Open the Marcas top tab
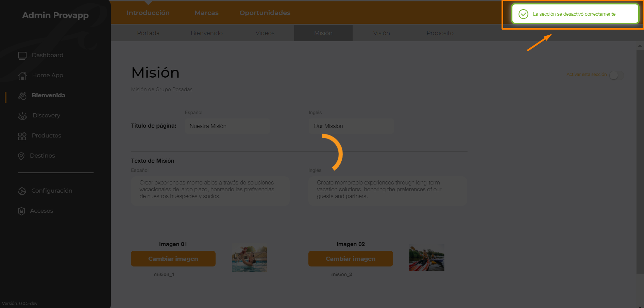 pyautogui.click(x=207, y=13)
